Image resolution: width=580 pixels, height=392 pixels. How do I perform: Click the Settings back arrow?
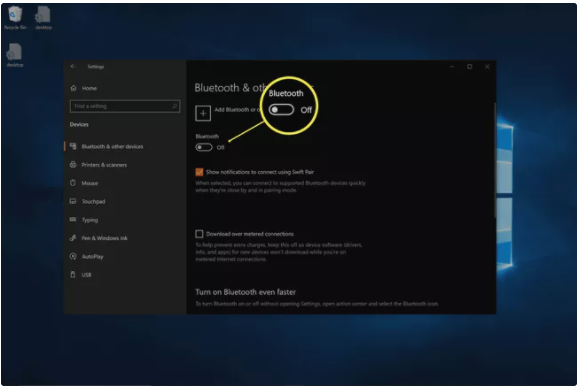pyautogui.click(x=73, y=67)
